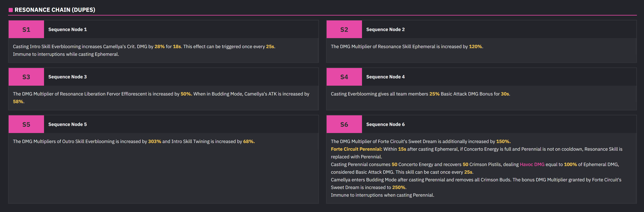Click the pink S6 badge

click(344, 124)
